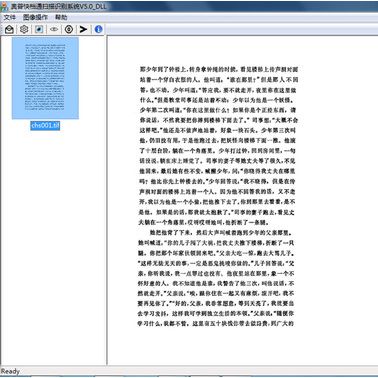
Task: Click the chs001.tif file name label
Action: tap(45, 126)
